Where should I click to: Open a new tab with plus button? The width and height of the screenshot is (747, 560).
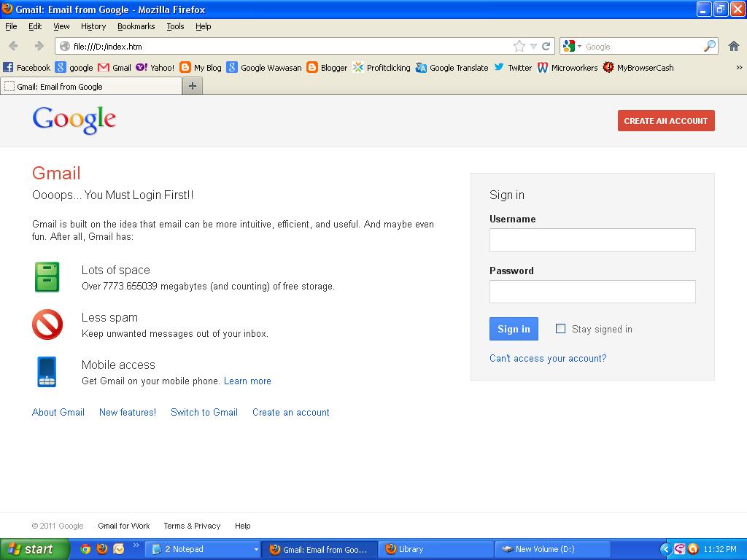193,86
